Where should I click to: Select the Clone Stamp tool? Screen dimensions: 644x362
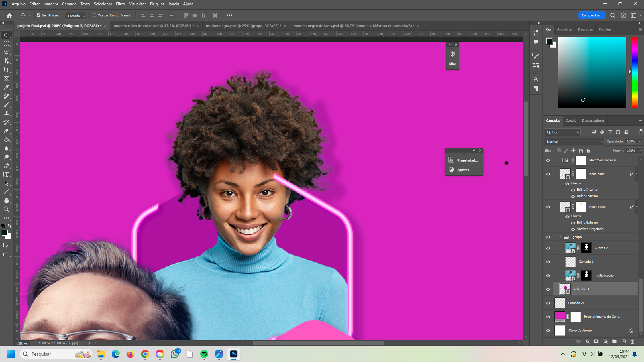[6, 113]
